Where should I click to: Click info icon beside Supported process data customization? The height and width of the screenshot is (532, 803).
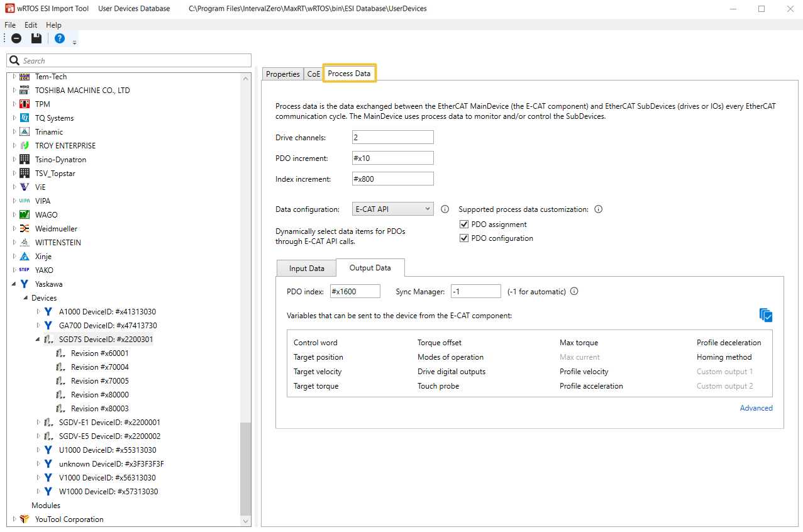pyautogui.click(x=598, y=209)
